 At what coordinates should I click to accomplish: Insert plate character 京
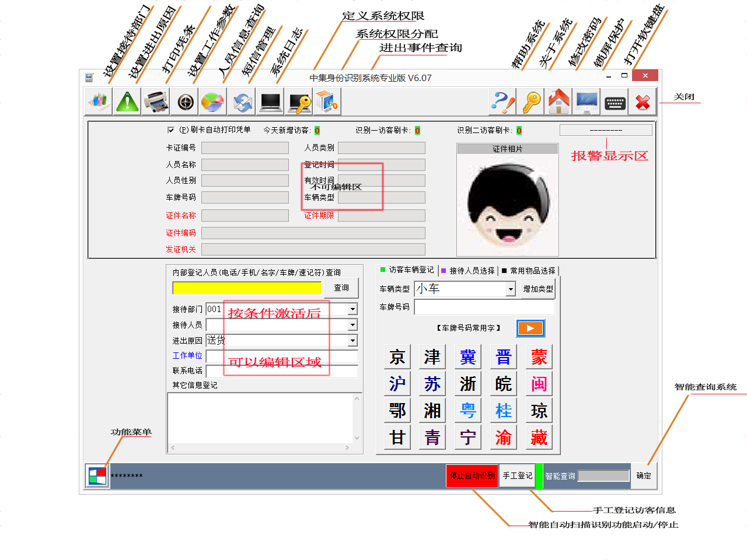point(397,357)
